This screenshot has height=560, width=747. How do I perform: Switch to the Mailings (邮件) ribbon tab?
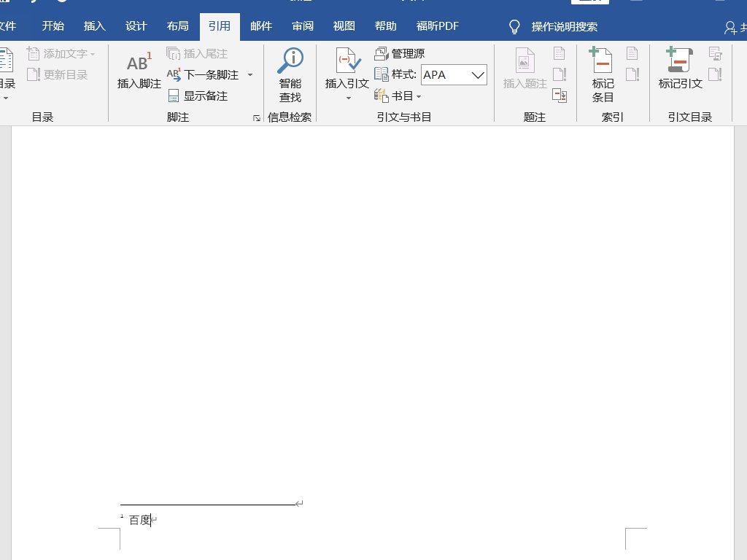pos(260,26)
